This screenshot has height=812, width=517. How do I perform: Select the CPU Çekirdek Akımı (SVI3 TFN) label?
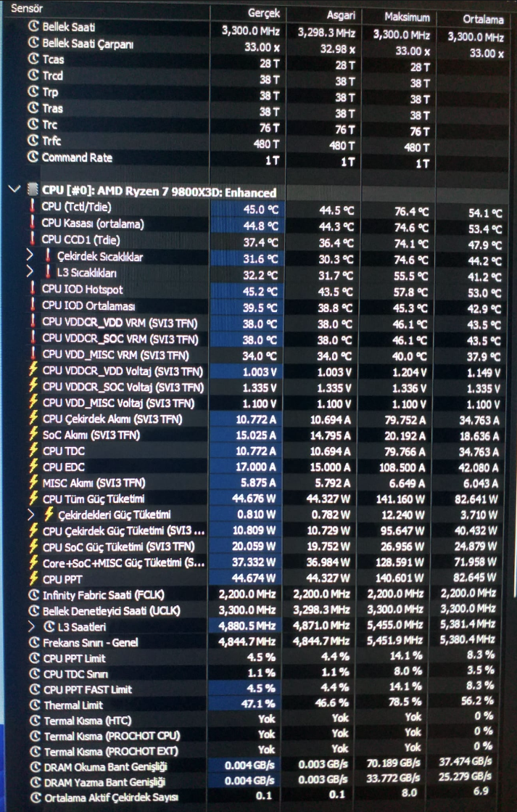tap(112, 419)
